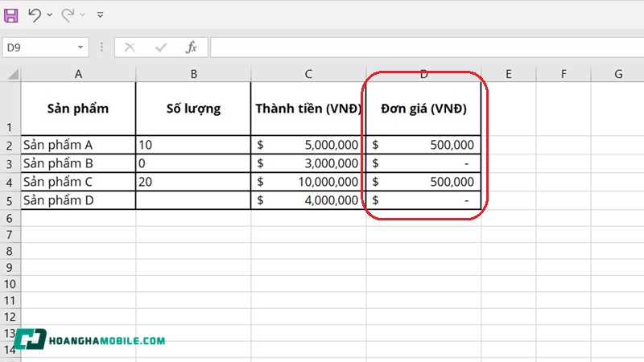This screenshot has height=362, width=644.
Task: Select column A header
Action: (78, 74)
